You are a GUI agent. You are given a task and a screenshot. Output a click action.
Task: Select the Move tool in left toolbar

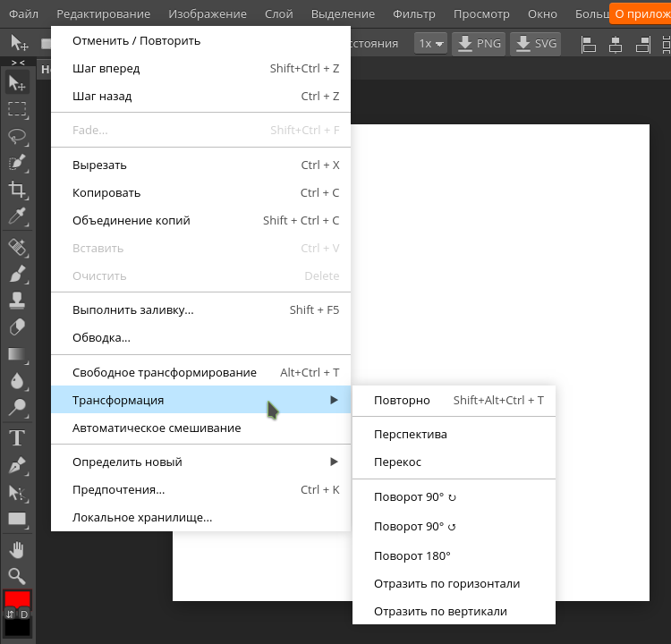[17, 83]
